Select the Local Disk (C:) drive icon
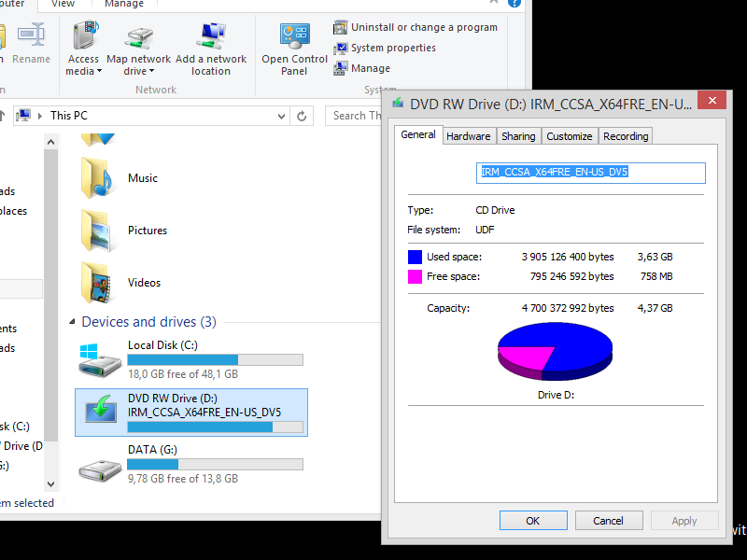 tap(99, 360)
